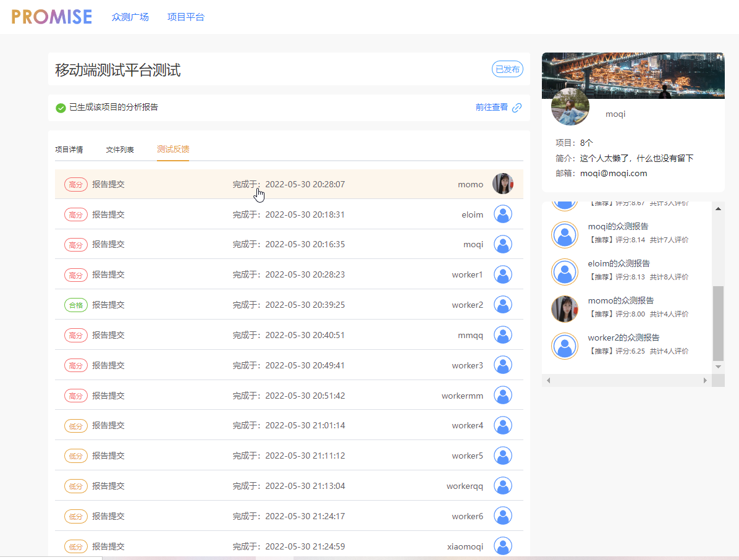The width and height of the screenshot is (739, 560).
Task: Click worker5's user avatar icon
Action: click(503, 456)
